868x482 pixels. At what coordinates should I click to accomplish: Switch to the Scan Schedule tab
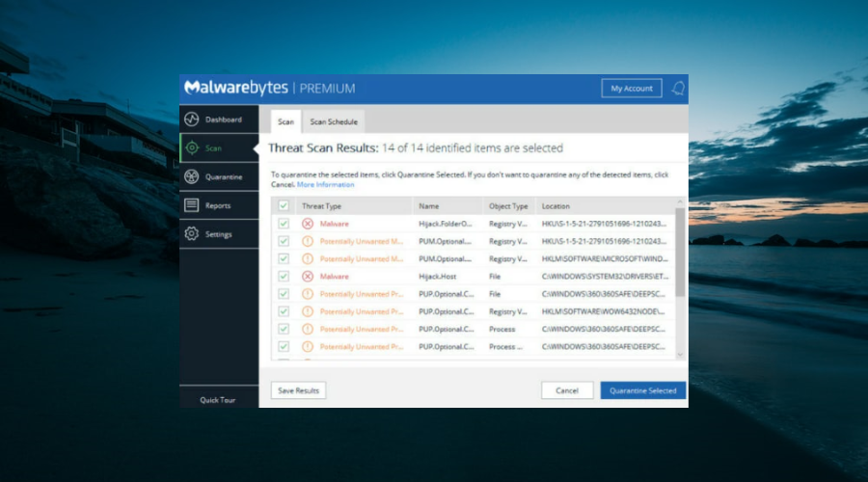(334, 121)
